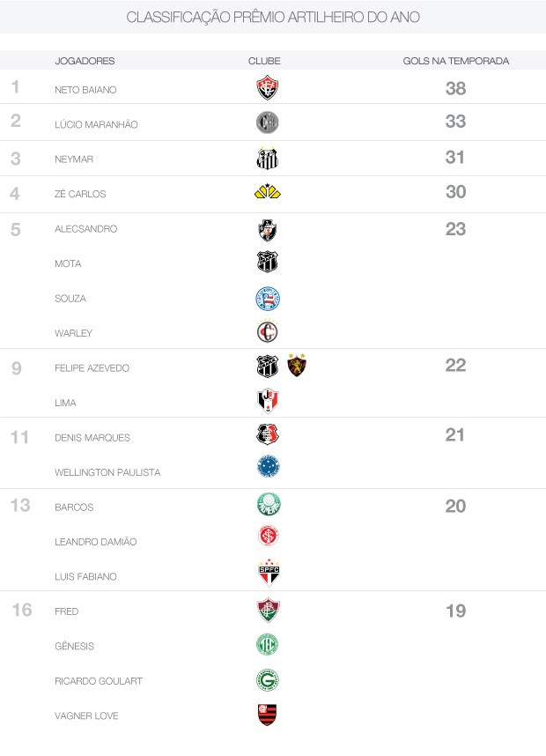This screenshot has height=756, width=546.
Task: Click the Jogadores column header
Action: click(85, 61)
